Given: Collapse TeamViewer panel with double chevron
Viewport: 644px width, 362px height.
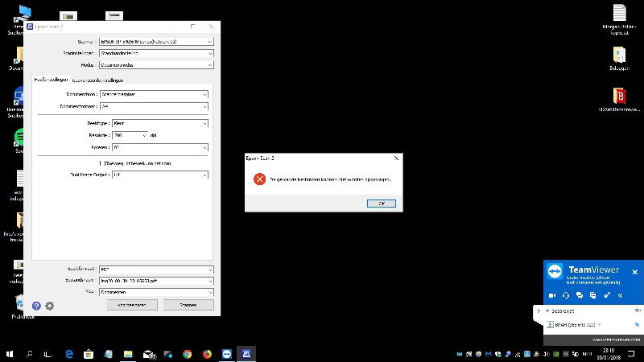Looking at the screenshot, I should 620,295.
